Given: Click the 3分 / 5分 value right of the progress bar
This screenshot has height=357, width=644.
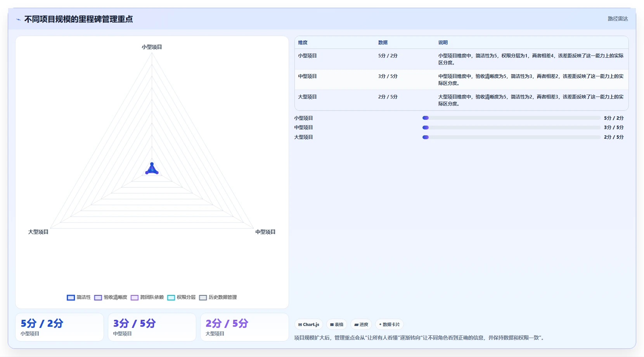Looking at the screenshot, I should tap(614, 128).
